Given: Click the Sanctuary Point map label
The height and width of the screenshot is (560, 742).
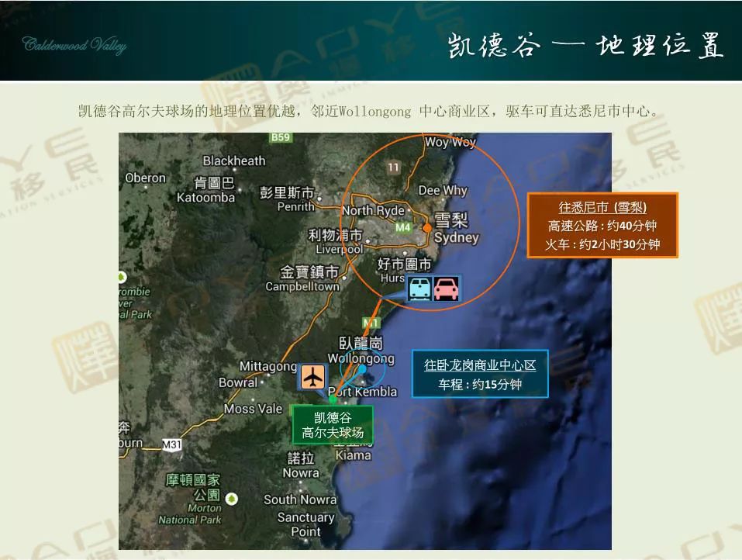Looking at the screenshot, I should point(305,524).
